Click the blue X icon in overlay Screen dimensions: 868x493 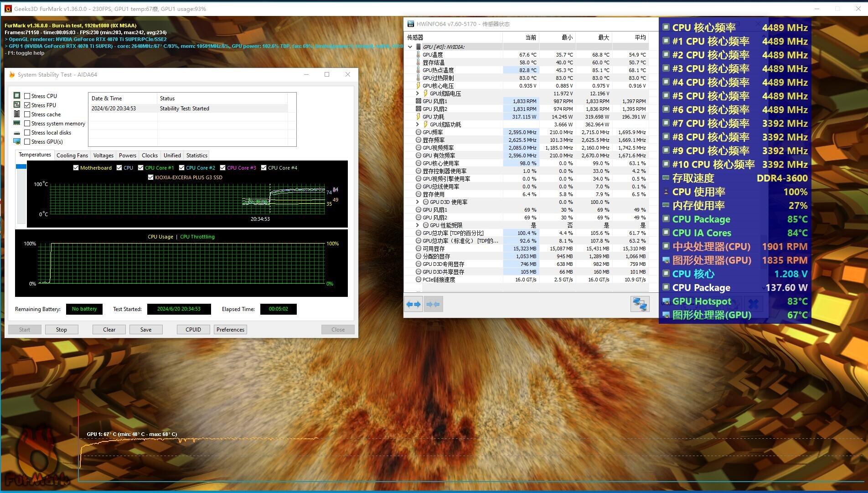753,303
